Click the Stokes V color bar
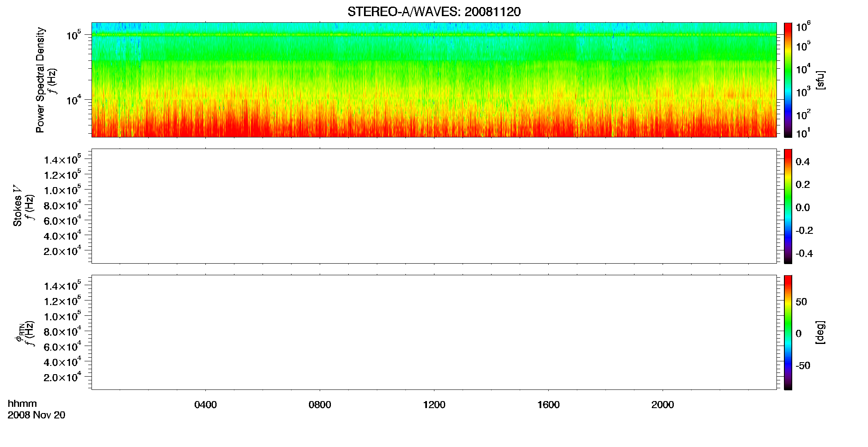 coord(788,206)
